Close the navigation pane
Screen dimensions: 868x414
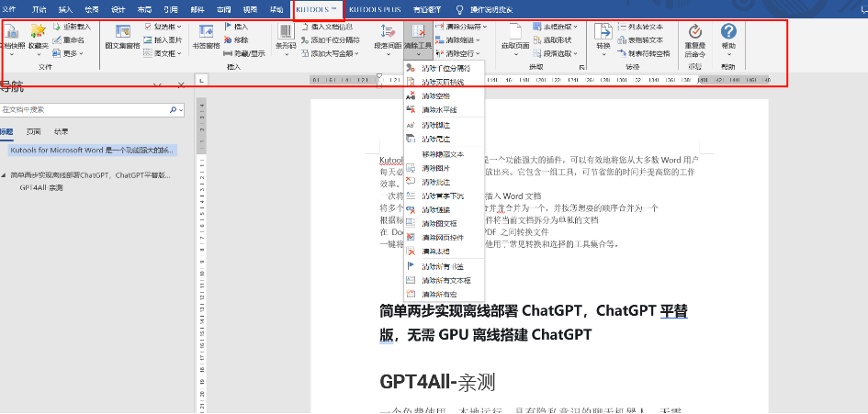(181, 85)
